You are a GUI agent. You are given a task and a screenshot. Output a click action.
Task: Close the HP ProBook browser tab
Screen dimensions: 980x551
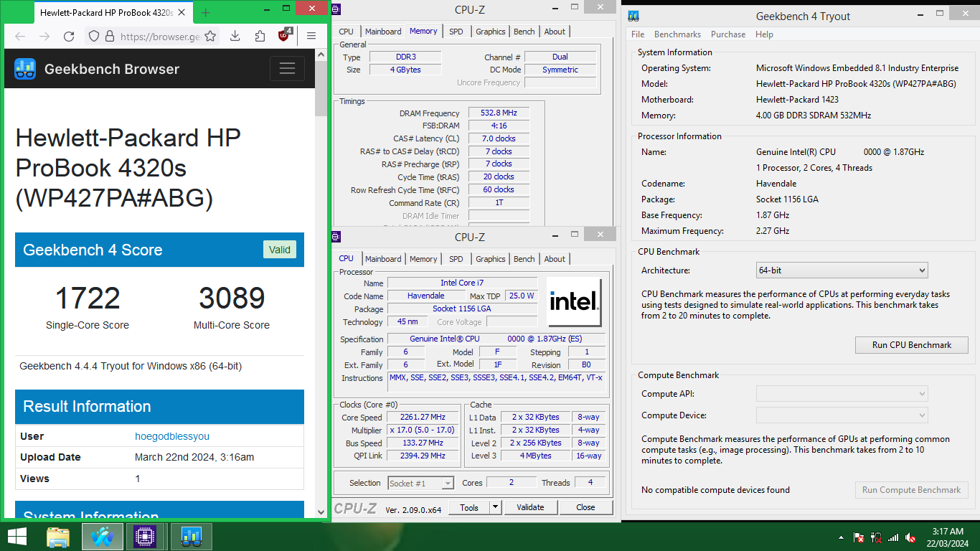pyautogui.click(x=182, y=13)
